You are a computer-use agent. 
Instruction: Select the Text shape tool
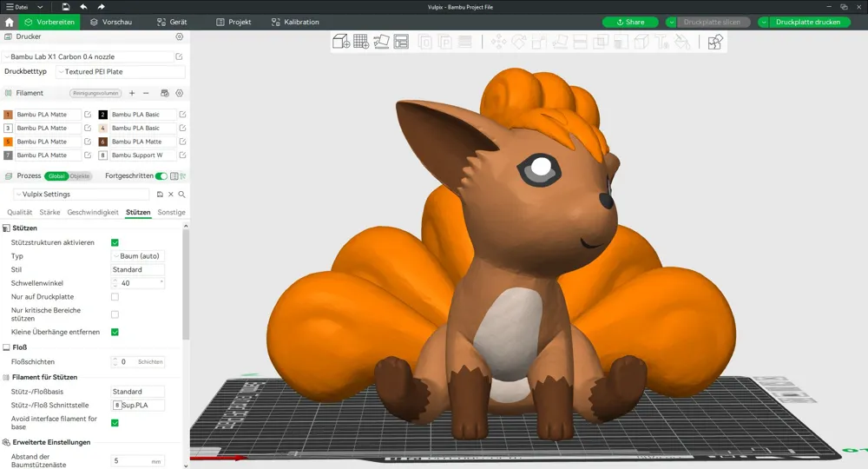(x=661, y=42)
